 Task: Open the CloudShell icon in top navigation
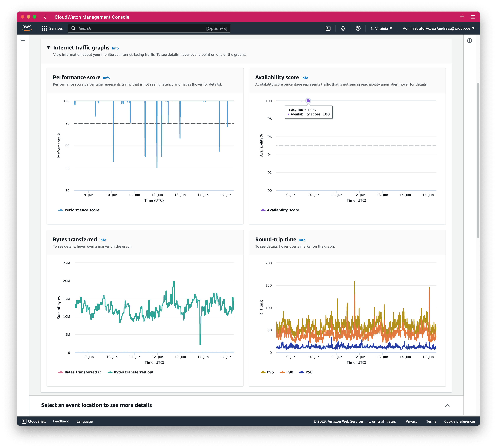click(x=328, y=28)
